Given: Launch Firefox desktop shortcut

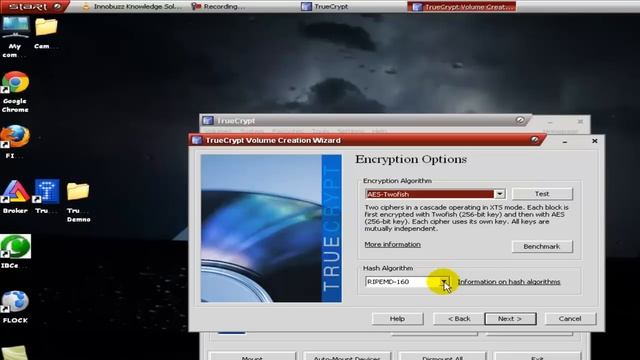Looking at the screenshot, I should click(x=15, y=142).
